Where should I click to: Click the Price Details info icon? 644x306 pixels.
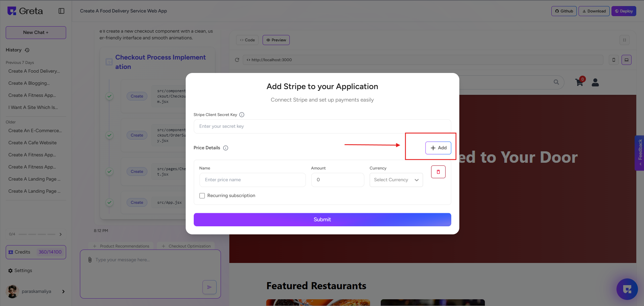pyautogui.click(x=226, y=148)
